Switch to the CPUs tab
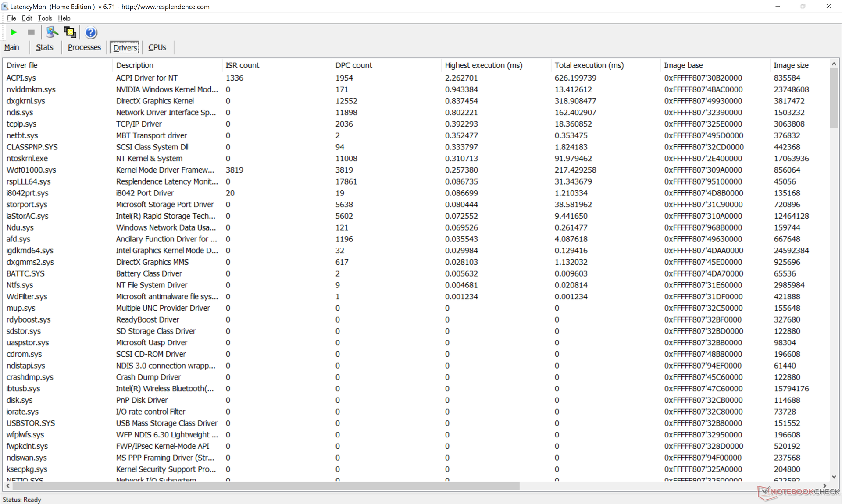 click(157, 47)
